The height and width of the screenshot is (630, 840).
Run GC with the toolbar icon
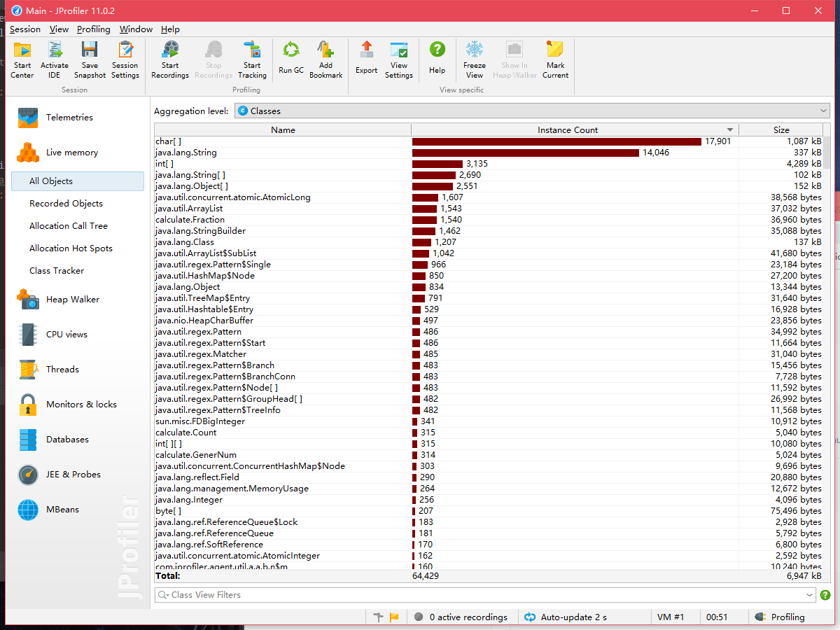point(291,57)
